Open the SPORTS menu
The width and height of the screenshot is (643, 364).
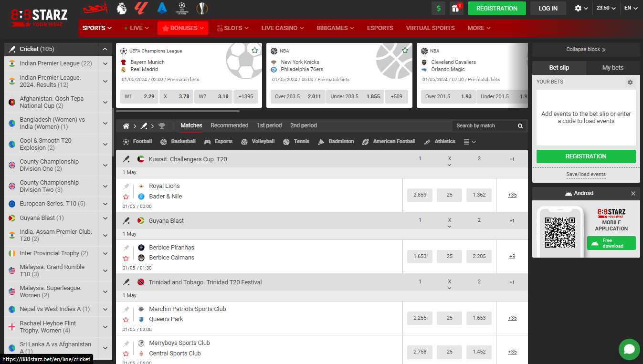(x=97, y=28)
